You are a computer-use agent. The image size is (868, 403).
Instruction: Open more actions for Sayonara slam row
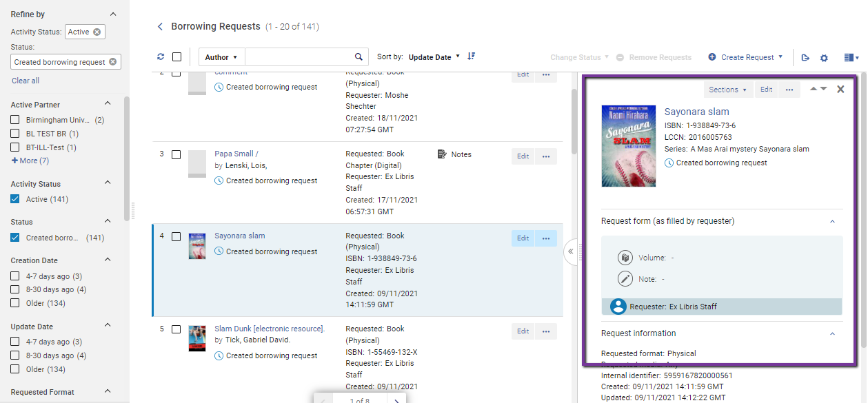[546, 238]
